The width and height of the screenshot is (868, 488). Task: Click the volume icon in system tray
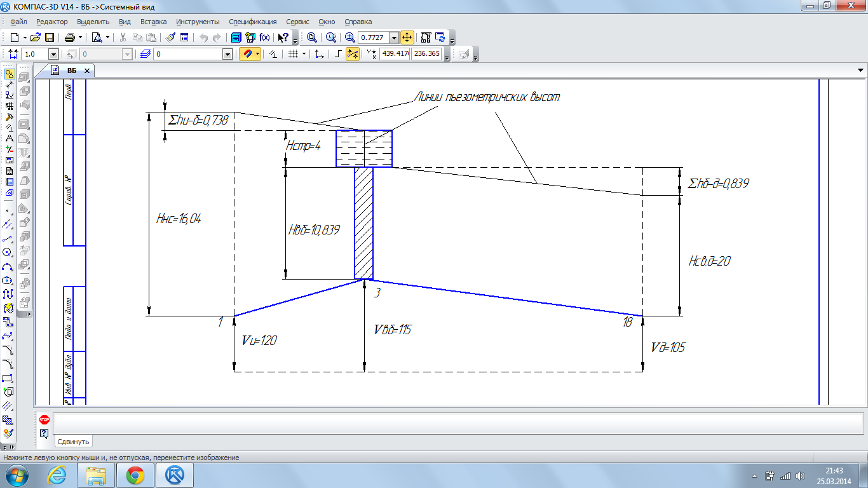(x=799, y=475)
